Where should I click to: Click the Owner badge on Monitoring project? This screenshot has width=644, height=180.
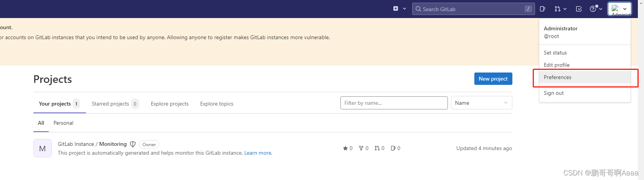pyautogui.click(x=149, y=144)
